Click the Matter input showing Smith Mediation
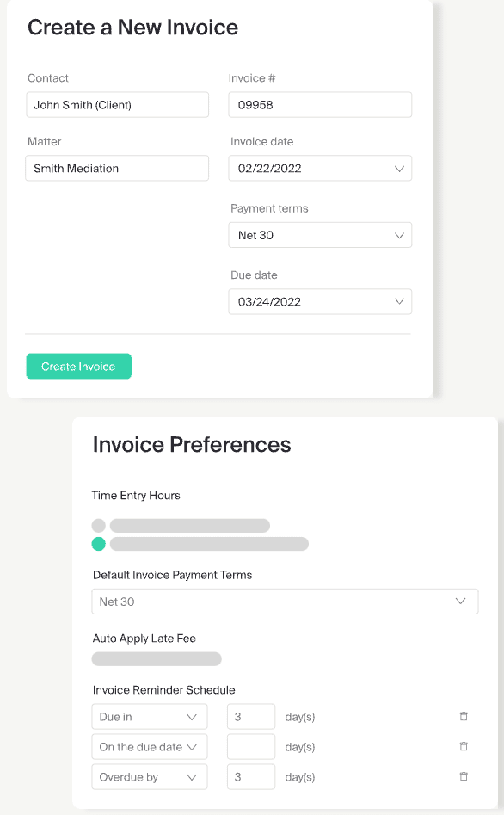Screen dimensions: 504x815 click(x=117, y=168)
